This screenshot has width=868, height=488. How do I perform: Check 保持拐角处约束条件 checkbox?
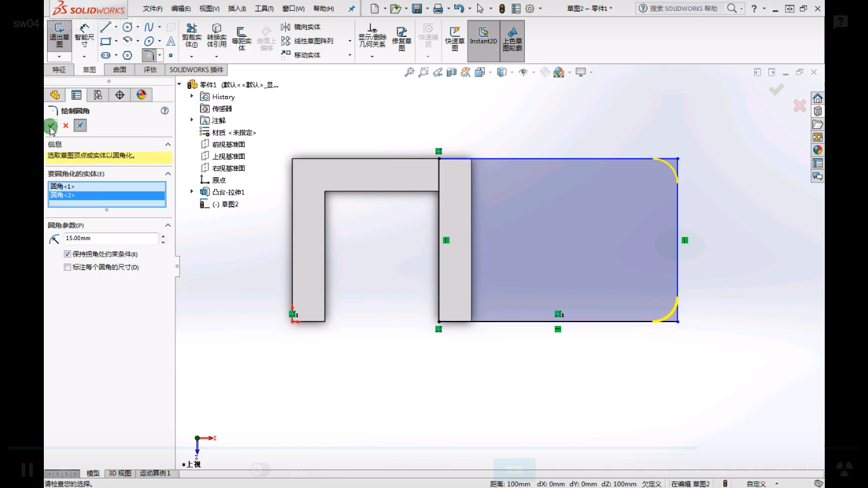[67, 254]
